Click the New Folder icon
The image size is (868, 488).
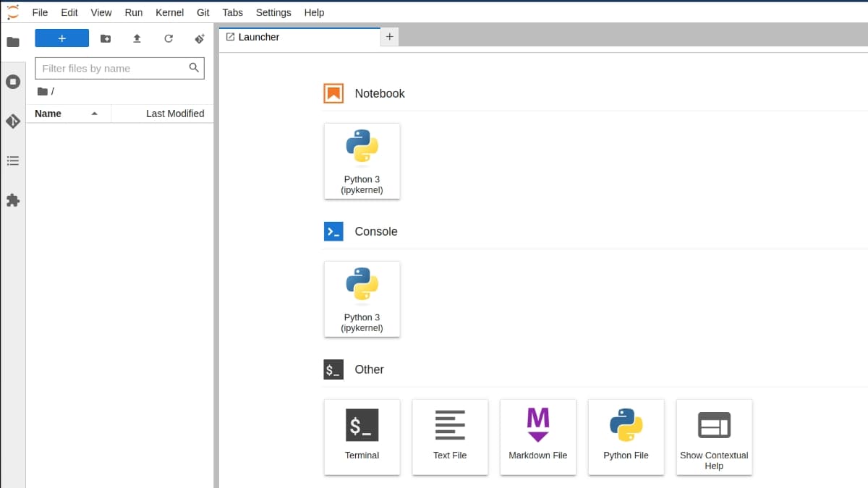[106, 38]
